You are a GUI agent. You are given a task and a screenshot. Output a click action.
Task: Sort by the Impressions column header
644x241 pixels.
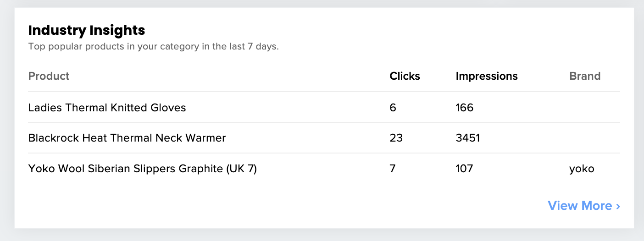point(486,76)
